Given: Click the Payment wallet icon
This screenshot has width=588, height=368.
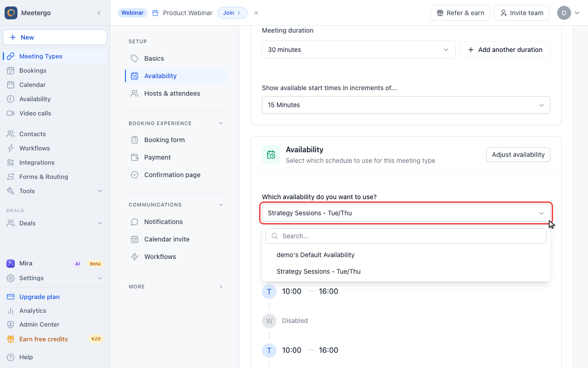Looking at the screenshot, I should pyautogui.click(x=135, y=157).
